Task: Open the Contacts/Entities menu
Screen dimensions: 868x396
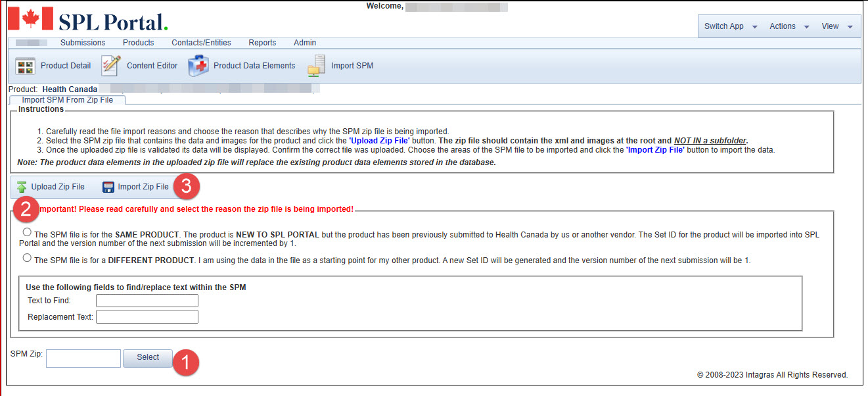Action: coord(201,43)
